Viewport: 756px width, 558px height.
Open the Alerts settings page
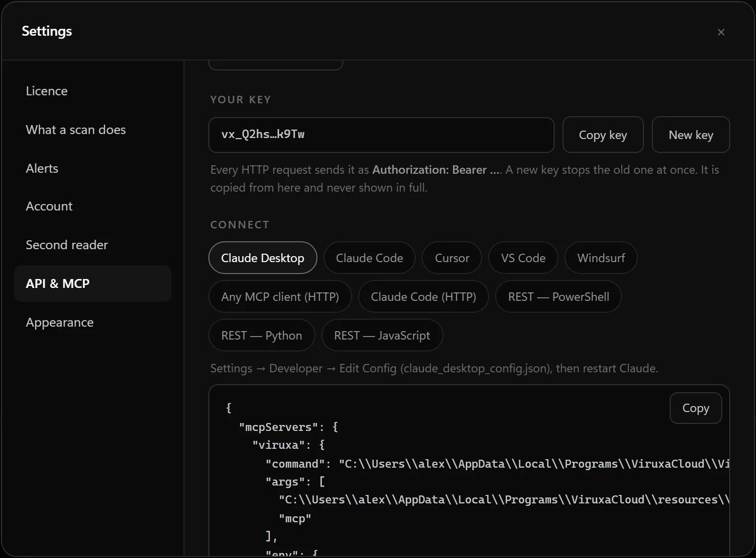93,168
